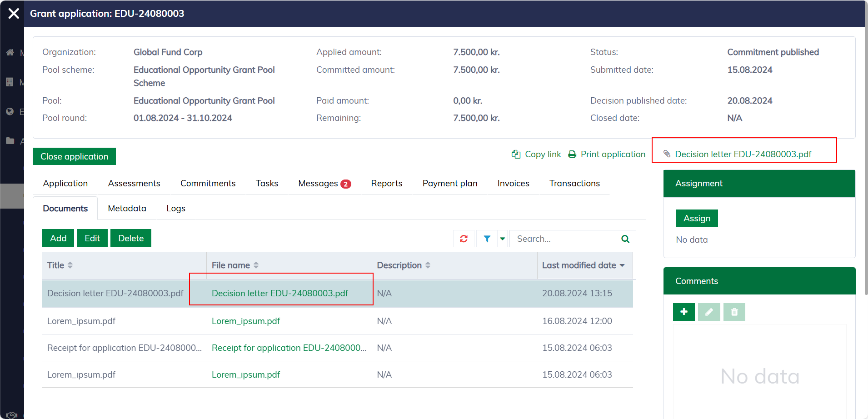868x419 pixels.
Task: Close the grant application dialog with X
Action: (14, 14)
